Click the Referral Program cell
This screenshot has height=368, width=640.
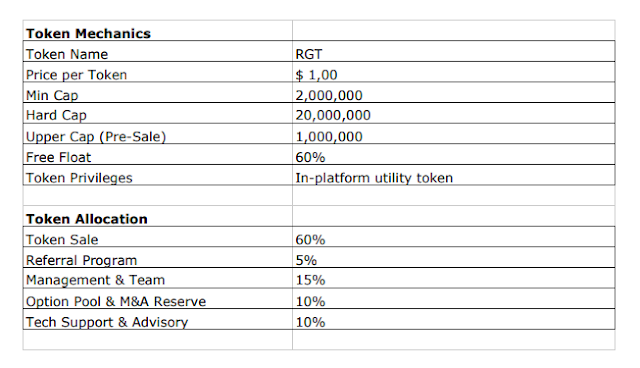pos(158,257)
